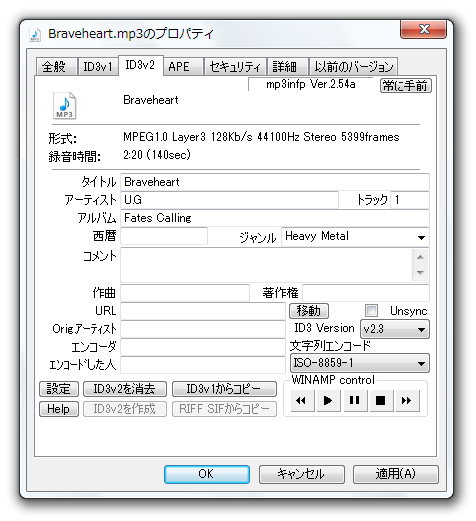
Task: Open the 設定 settings button
Action: 59,389
